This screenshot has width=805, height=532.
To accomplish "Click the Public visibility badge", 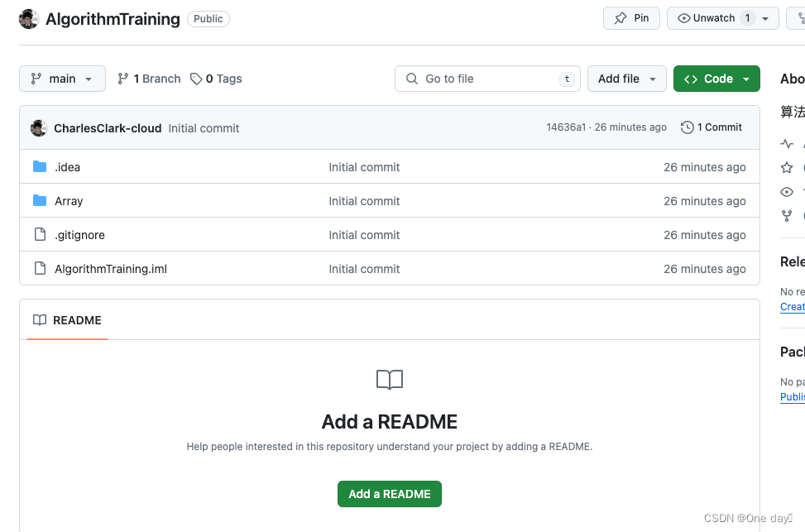I will [x=208, y=19].
